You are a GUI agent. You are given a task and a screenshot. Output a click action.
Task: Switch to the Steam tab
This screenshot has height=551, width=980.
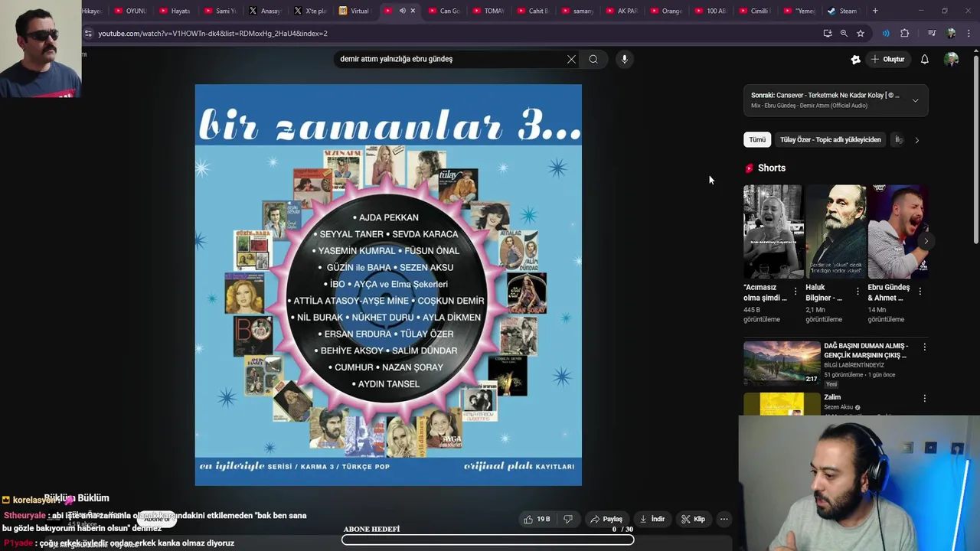point(843,11)
